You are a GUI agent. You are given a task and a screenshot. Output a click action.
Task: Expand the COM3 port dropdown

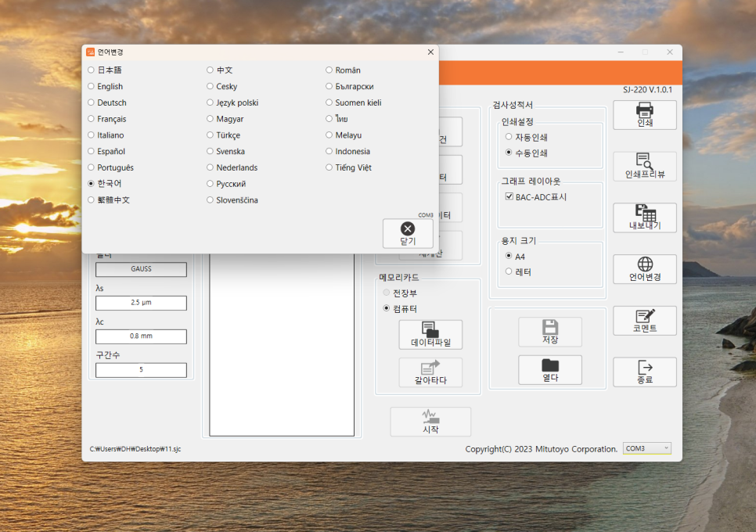pos(646,448)
